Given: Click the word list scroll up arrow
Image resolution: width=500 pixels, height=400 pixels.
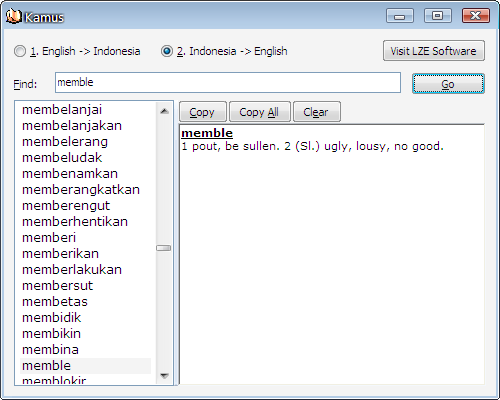Looking at the screenshot, I should (164, 111).
